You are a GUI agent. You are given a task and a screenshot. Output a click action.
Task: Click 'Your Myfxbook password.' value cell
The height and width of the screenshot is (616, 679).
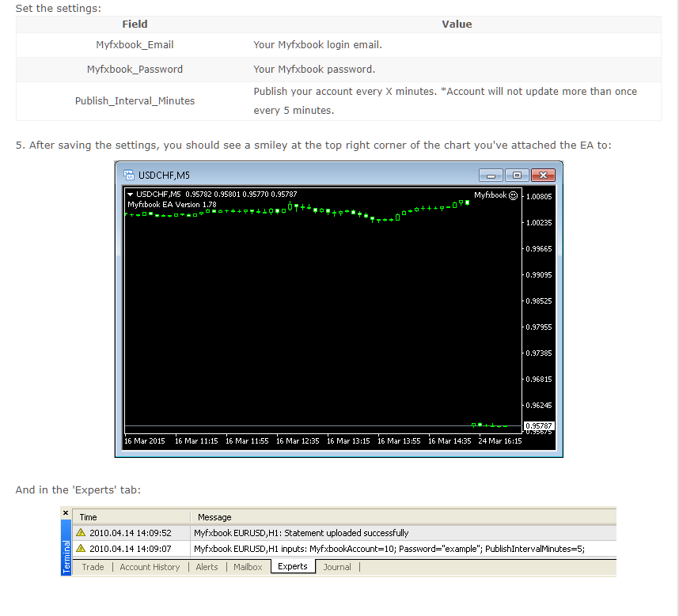457,70
